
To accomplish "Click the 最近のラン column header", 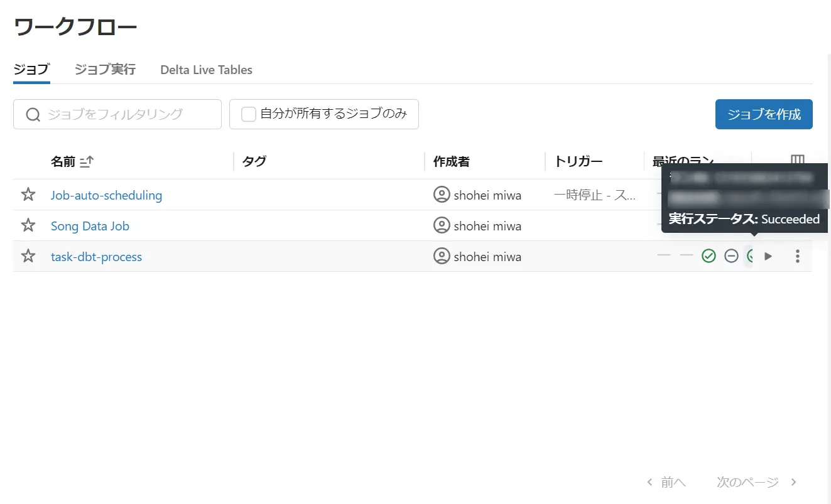I will [683, 162].
